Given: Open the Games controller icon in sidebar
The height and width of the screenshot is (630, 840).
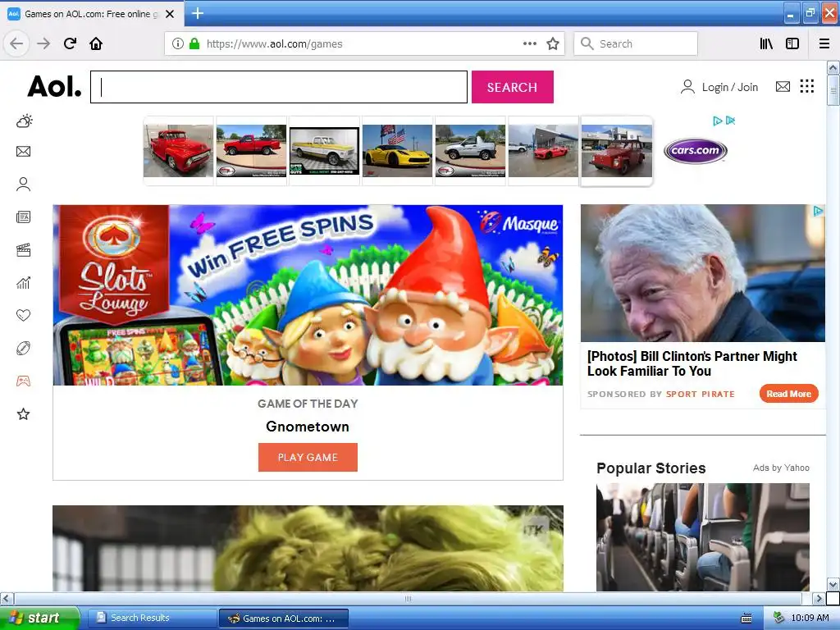Looking at the screenshot, I should (x=24, y=381).
